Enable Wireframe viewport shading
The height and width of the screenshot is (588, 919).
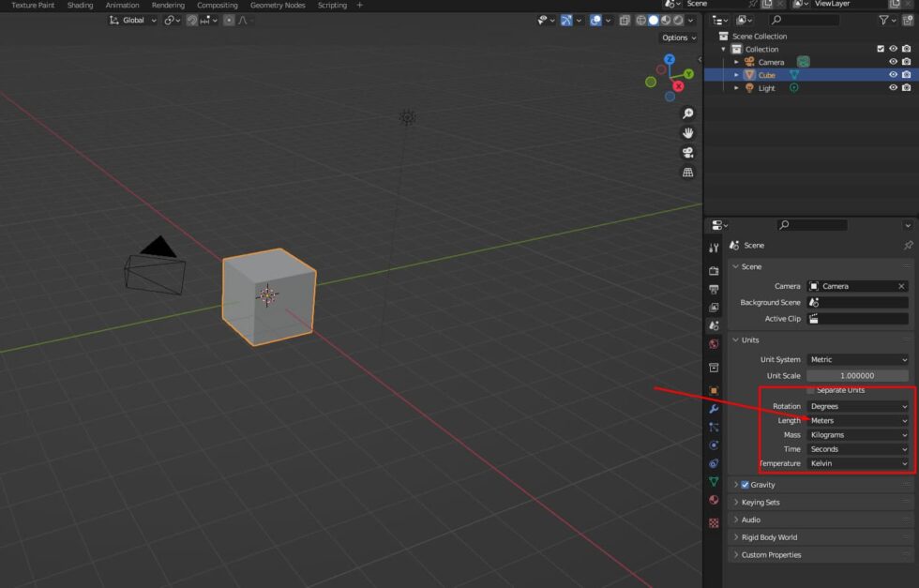pos(641,20)
